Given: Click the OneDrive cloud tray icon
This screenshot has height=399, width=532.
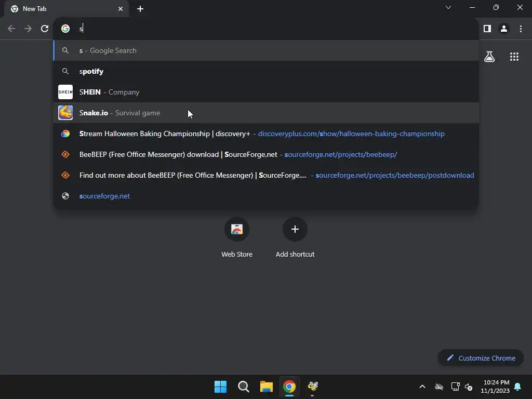Looking at the screenshot, I should coord(439,387).
